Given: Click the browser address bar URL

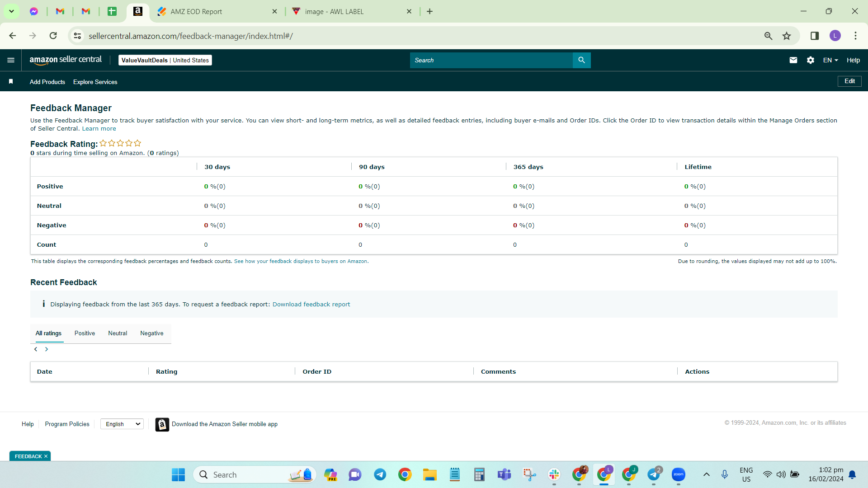Looking at the screenshot, I should point(190,36).
